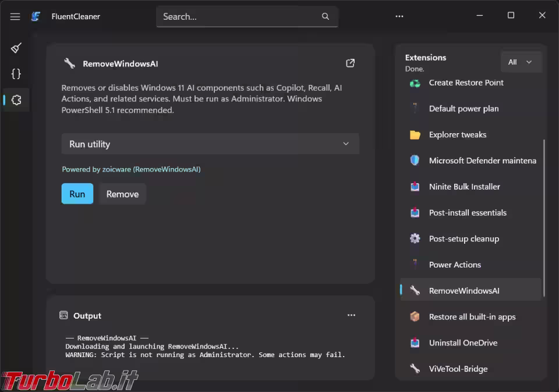Click the FluentCleaner app logo
The width and height of the screenshot is (559, 392).
point(36,16)
